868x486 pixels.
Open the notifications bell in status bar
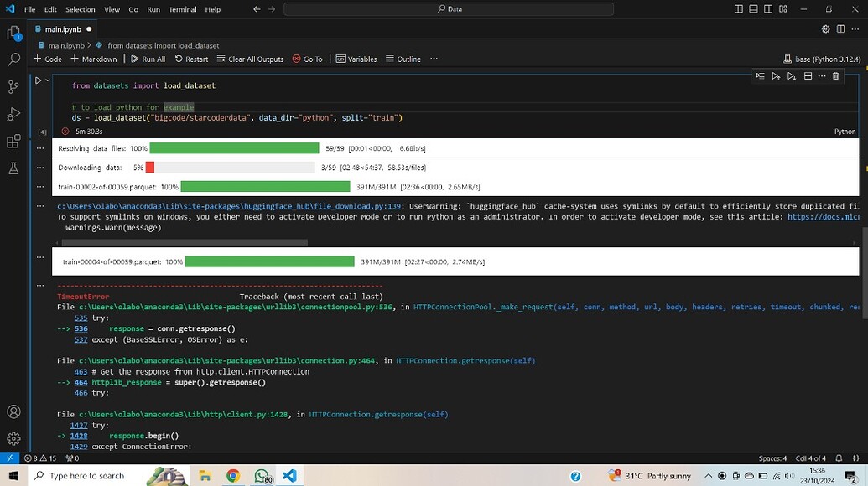tap(839, 458)
